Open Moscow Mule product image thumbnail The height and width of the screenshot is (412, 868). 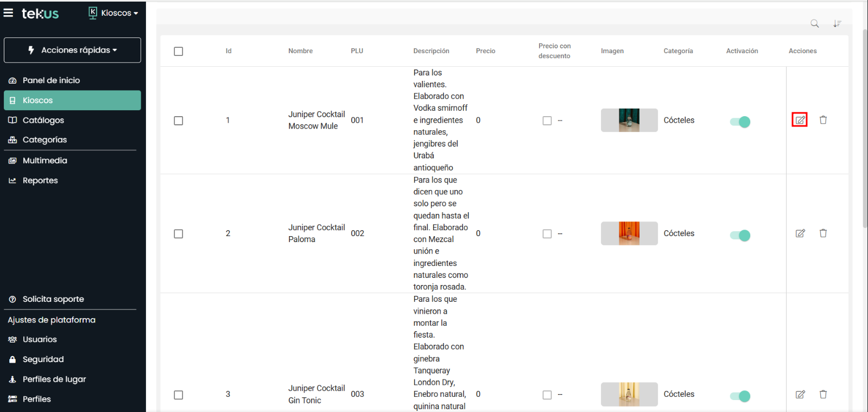629,121
